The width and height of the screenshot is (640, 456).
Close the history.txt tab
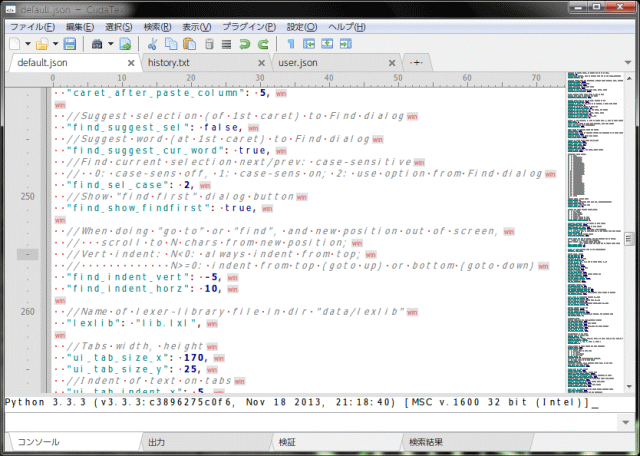click(x=262, y=63)
